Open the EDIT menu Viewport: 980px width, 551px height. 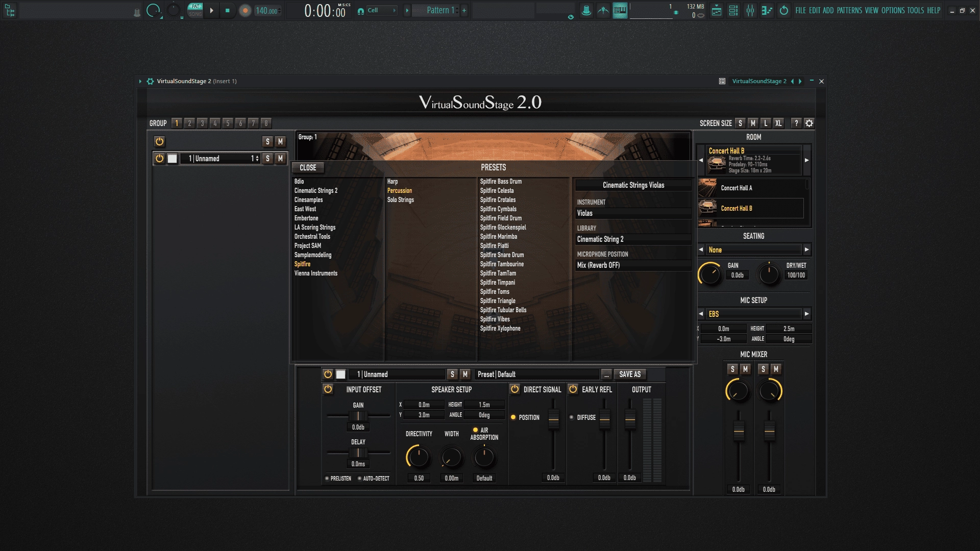tap(815, 10)
